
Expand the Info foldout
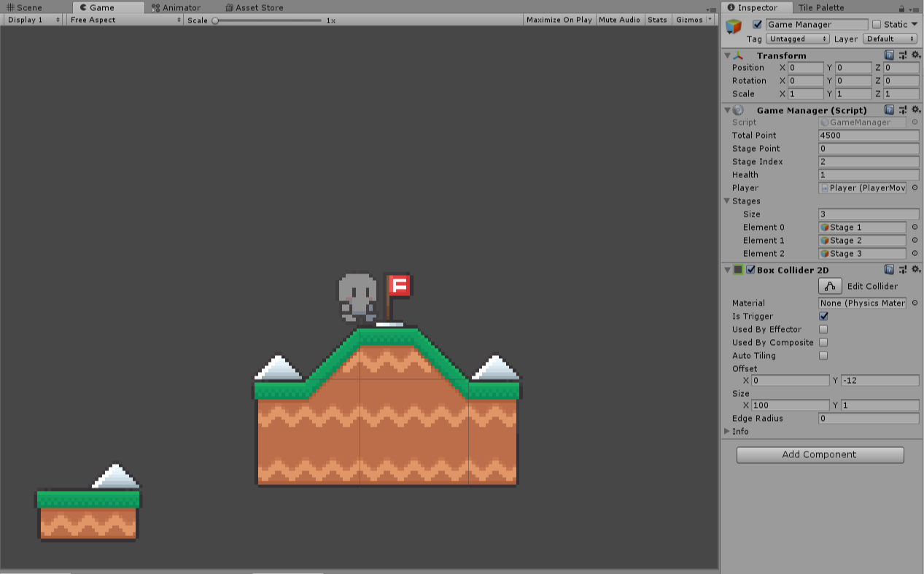[x=727, y=432]
